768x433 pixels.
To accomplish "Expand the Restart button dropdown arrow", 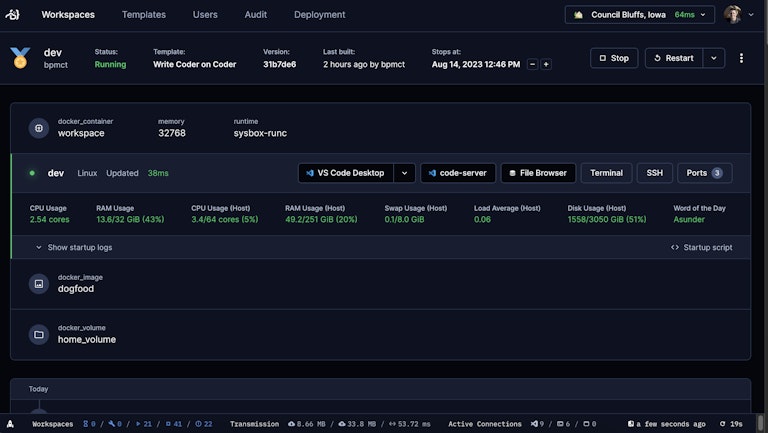I will coord(713,58).
